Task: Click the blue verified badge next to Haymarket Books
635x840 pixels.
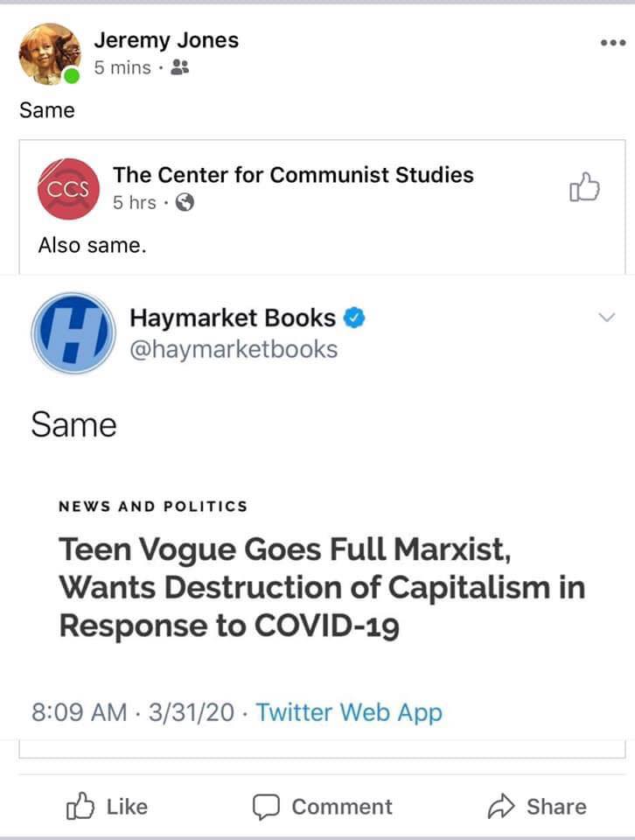Action: pyautogui.click(x=354, y=318)
